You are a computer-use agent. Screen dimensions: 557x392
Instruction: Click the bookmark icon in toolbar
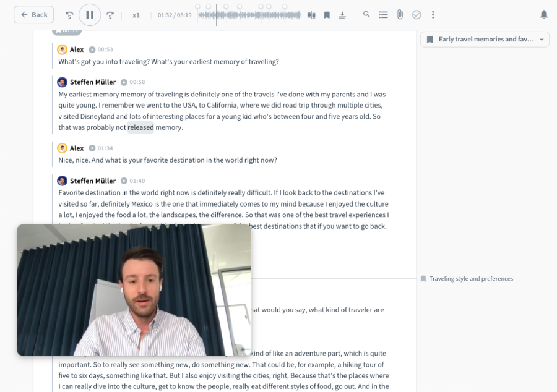[x=327, y=15]
